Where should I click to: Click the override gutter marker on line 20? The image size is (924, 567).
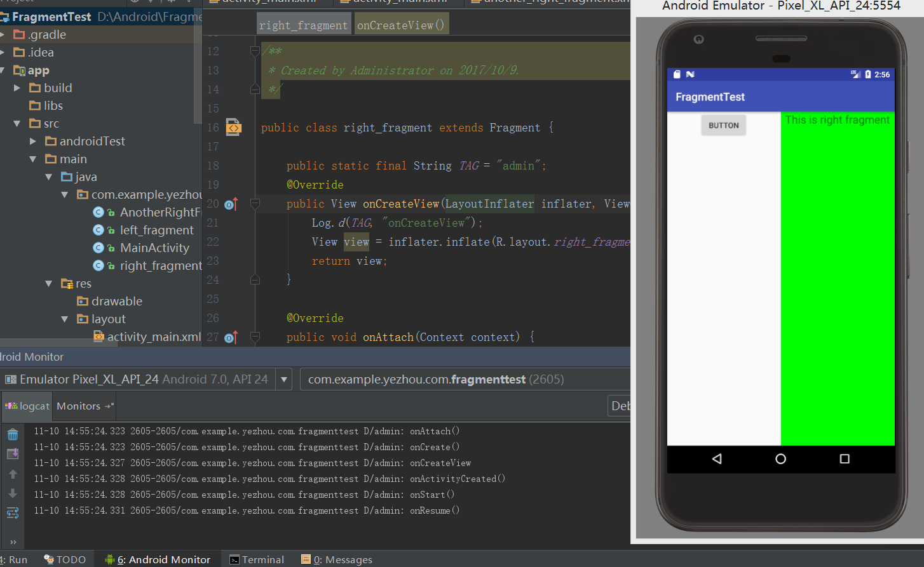point(231,204)
